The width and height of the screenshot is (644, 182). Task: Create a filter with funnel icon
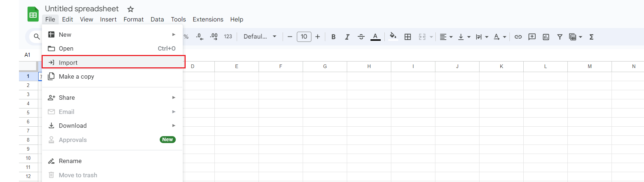[559, 37]
